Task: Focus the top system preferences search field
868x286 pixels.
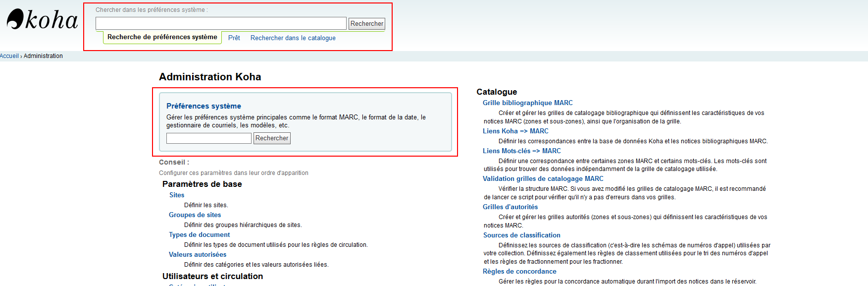Action: pyautogui.click(x=221, y=23)
